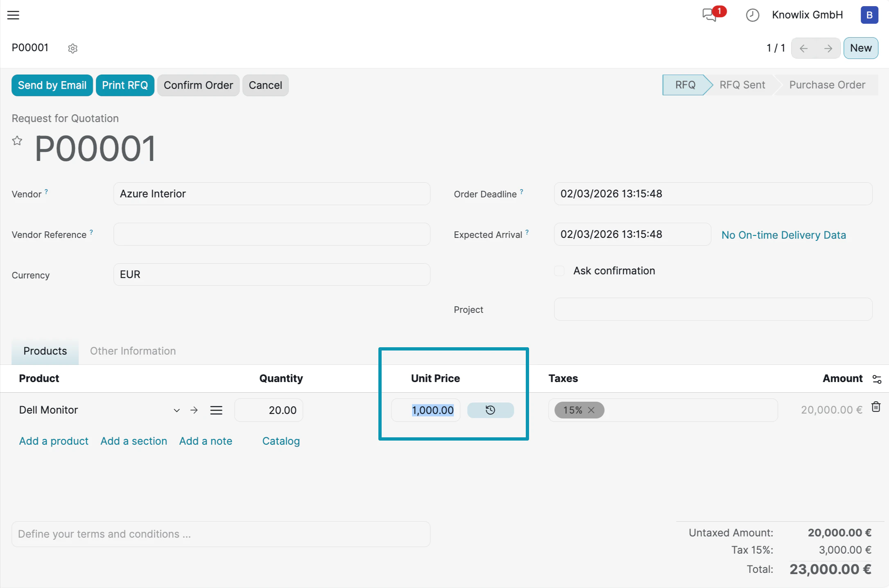889x588 pixels.
Task: Go to next record arrow
Action: pyautogui.click(x=828, y=48)
